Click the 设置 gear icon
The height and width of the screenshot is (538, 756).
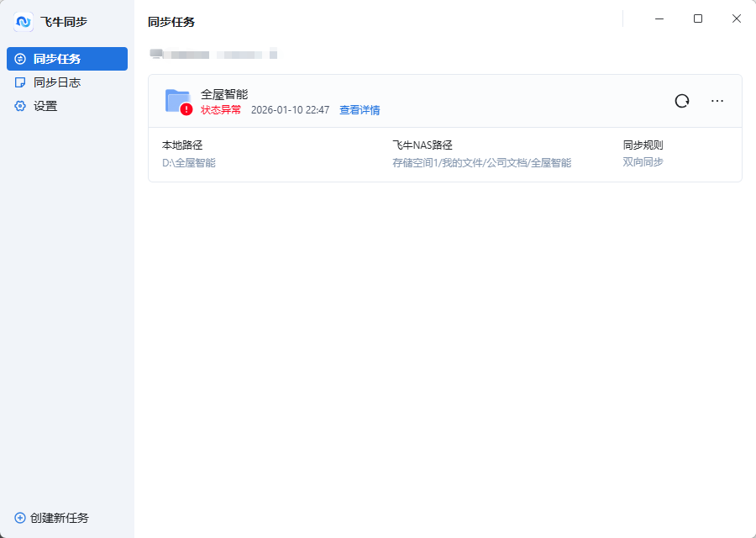point(20,106)
